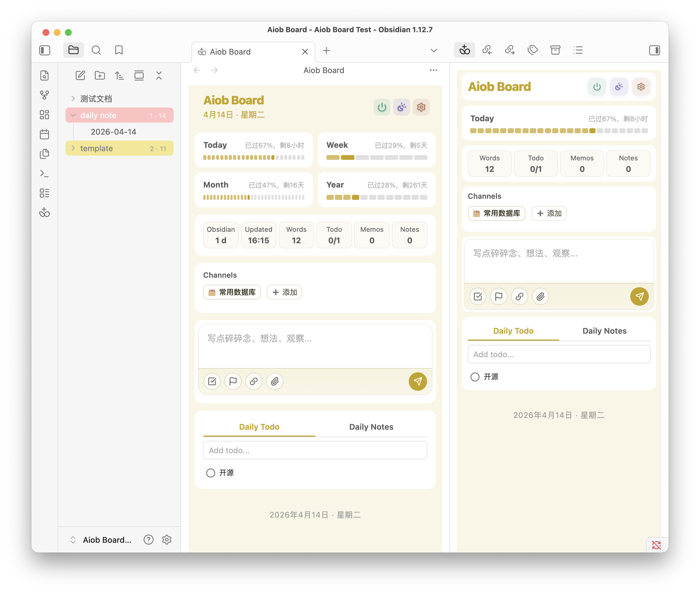Click 添加 channel button in center panel
This screenshot has height=594, width=700.
click(x=284, y=292)
